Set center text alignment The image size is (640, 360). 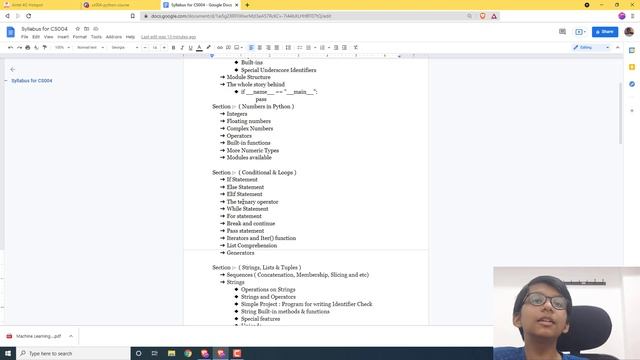(260, 48)
